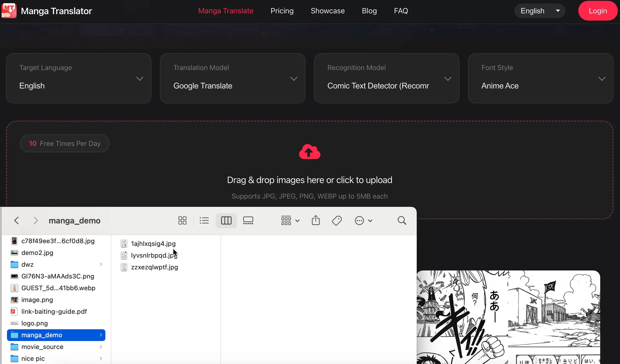The width and height of the screenshot is (620, 364).
Task: Open the Showcase link
Action: [x=327, y=11]
